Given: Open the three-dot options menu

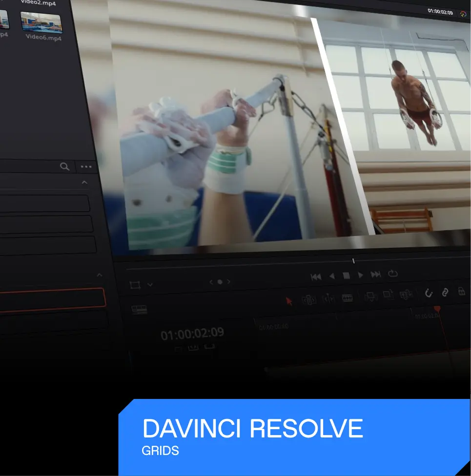Looking at the screenshot, I should 86,167.
